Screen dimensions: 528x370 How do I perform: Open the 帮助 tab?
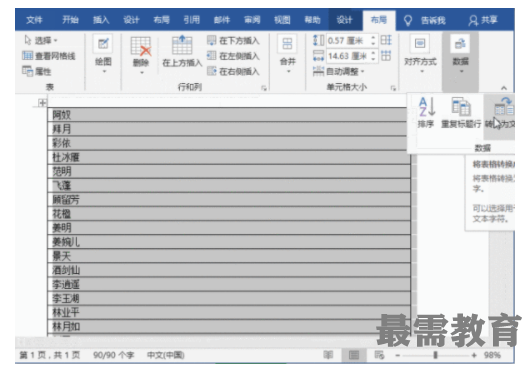click(312, 20)
